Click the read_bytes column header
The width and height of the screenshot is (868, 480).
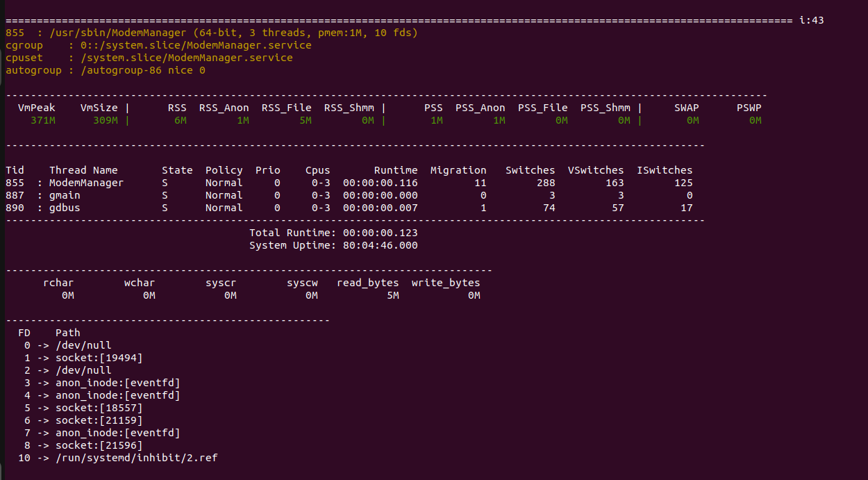click(x=368, y=283)
